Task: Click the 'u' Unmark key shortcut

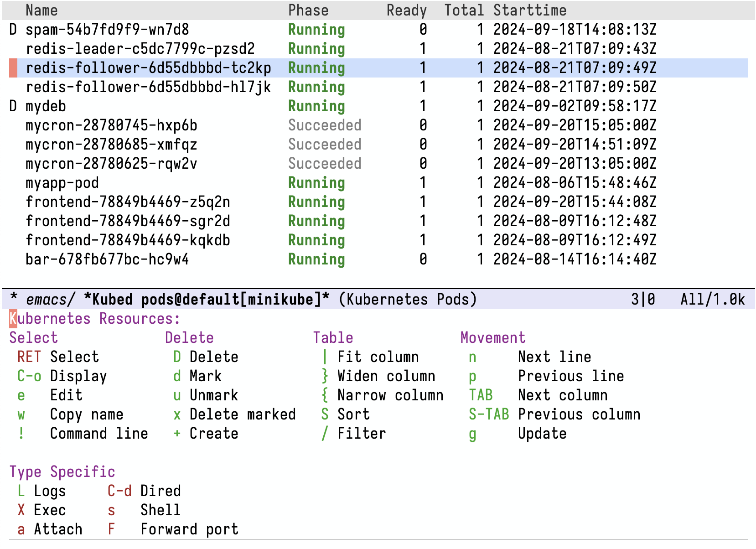Action: (177, 395)
